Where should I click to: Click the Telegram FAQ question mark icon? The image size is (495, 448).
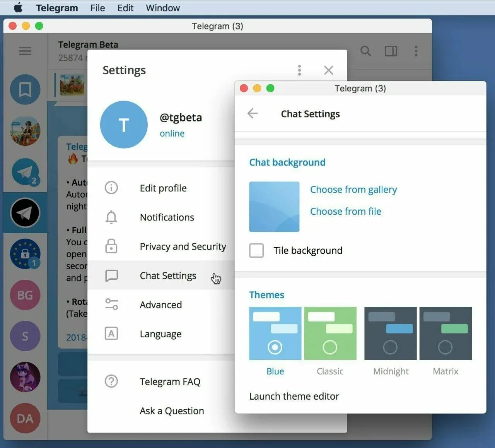pyautogui.click(x=111, y=381)
